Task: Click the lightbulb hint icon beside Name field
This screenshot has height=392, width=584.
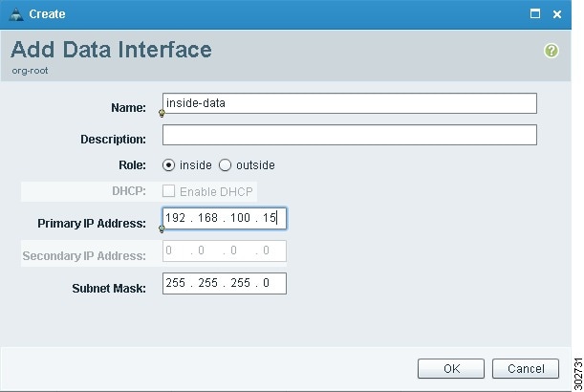Action: (x=162, y=113)
